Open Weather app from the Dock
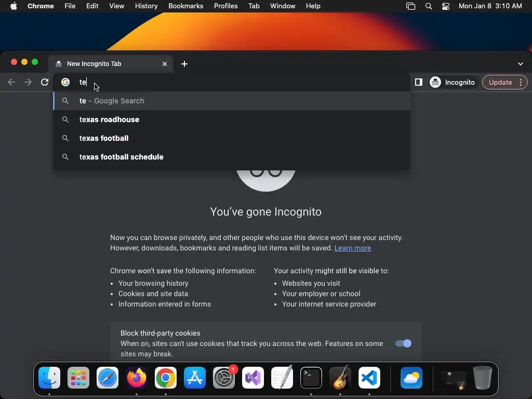This screenshot has width=532, height=399. click(411, 378)
